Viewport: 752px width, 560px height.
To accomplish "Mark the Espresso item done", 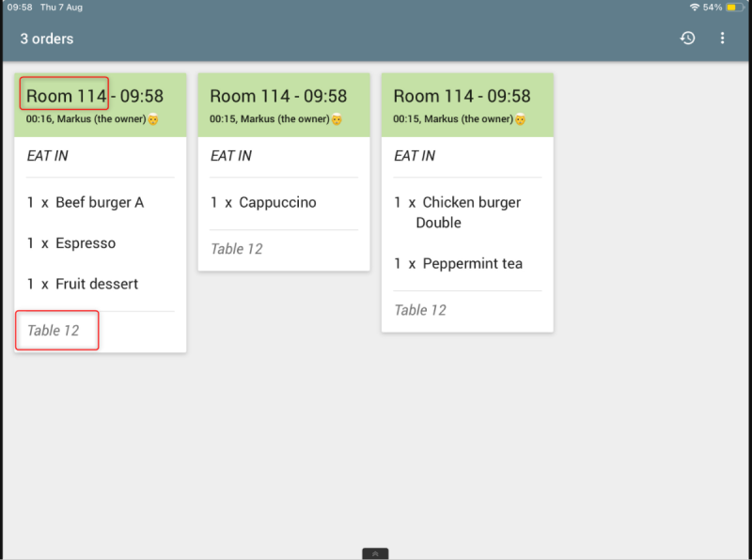I will point(72,243).
